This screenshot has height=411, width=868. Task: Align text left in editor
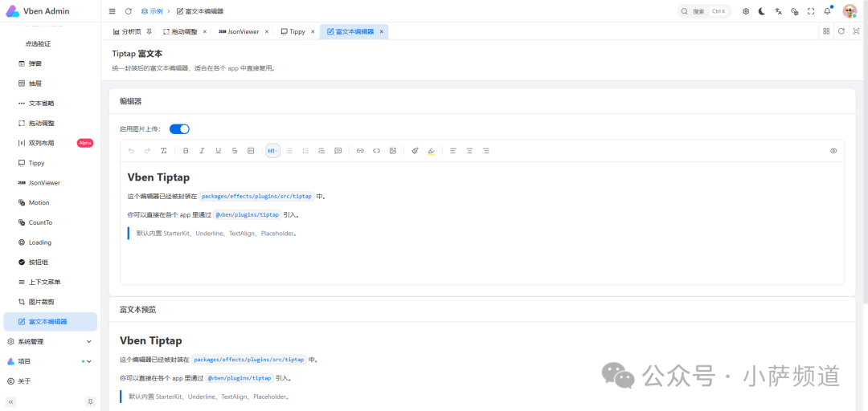click(x=452, y=150)
